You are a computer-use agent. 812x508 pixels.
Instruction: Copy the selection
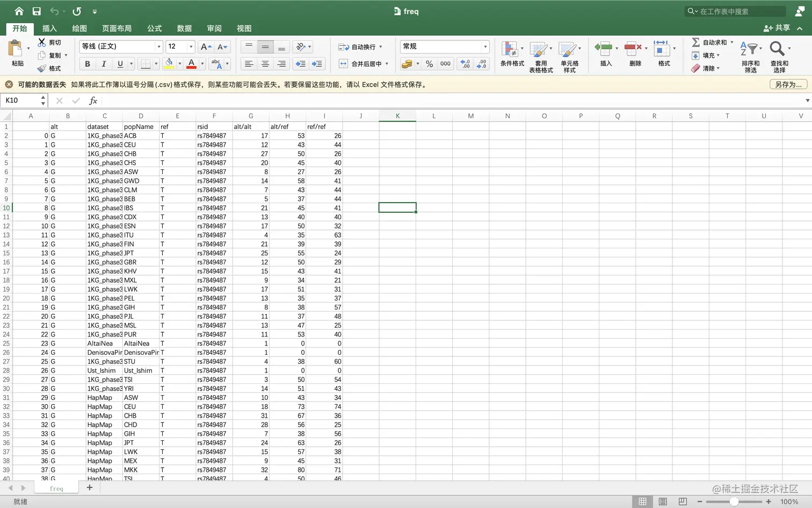coord(42,55)
